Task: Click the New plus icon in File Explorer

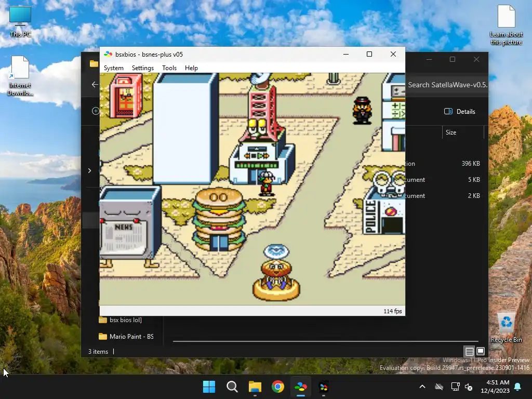Action: (x=96, y=111)
